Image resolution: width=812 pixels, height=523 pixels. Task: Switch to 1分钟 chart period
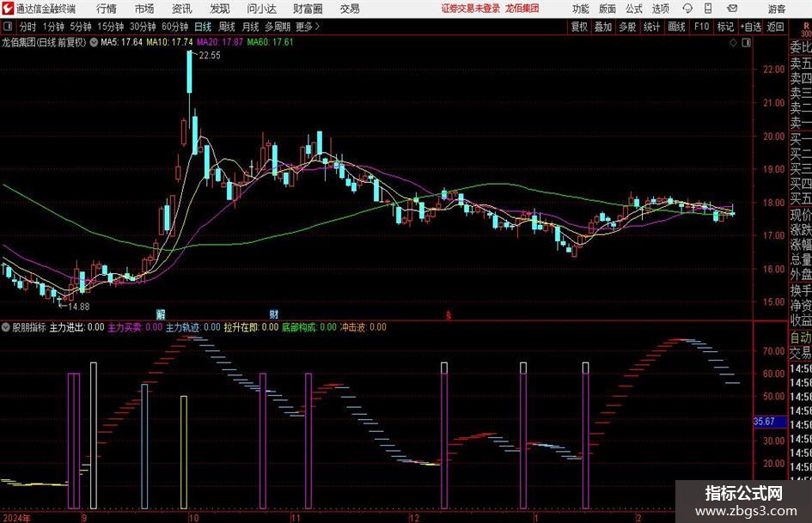pyautogui.click(x=53, y=27)
